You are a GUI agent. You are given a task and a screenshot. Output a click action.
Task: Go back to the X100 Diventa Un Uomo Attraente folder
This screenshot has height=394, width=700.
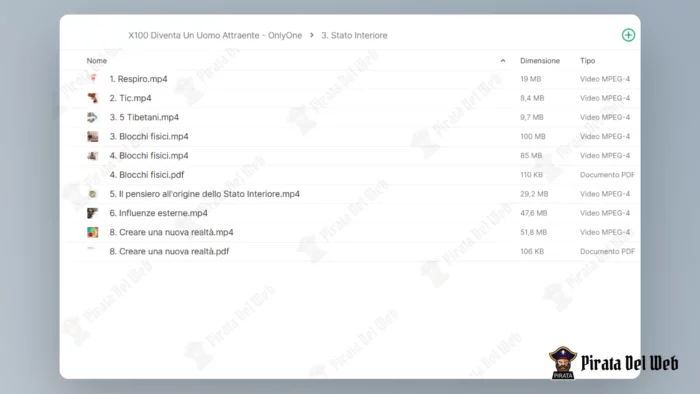click(x=215, y=35)
